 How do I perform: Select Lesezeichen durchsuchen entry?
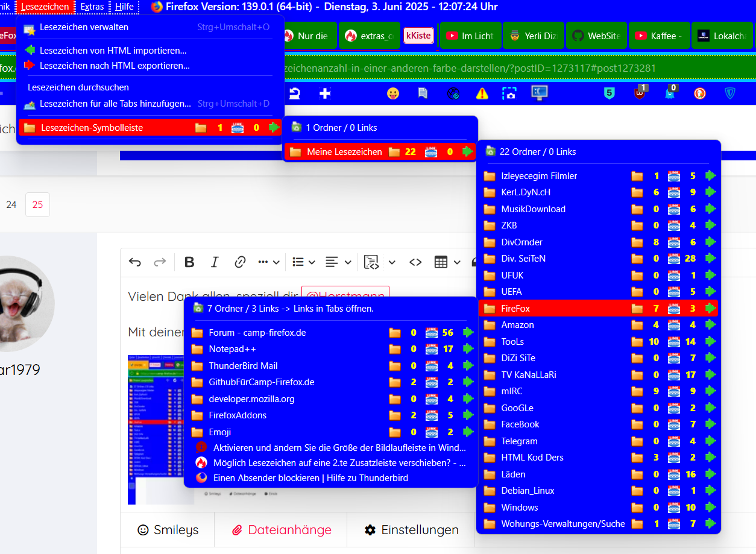[150, 87]
